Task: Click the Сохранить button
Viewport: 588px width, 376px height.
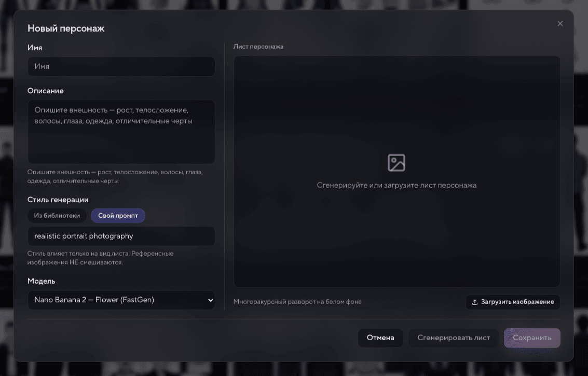Action: (532, 338)
